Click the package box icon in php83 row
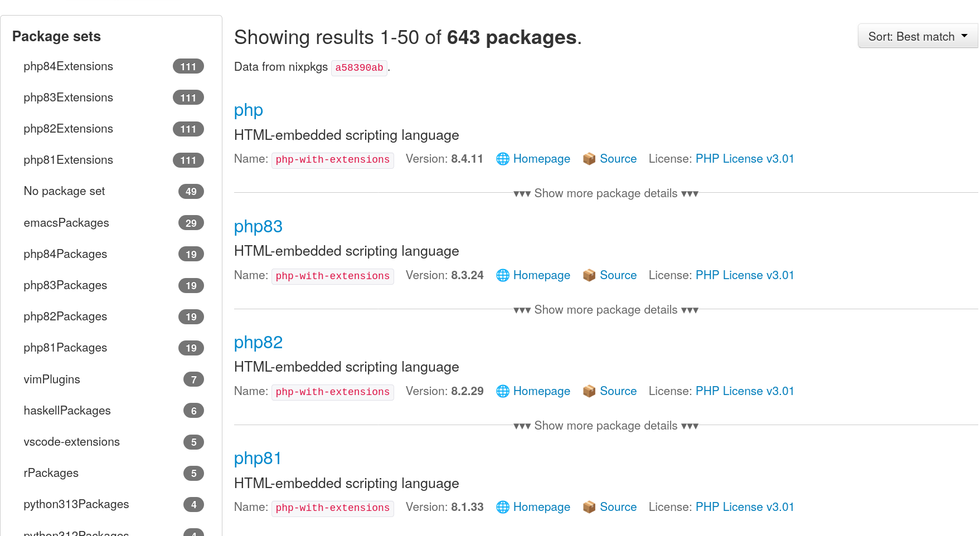The width and height of the screenshot is (980, 536). click(589, 275)
